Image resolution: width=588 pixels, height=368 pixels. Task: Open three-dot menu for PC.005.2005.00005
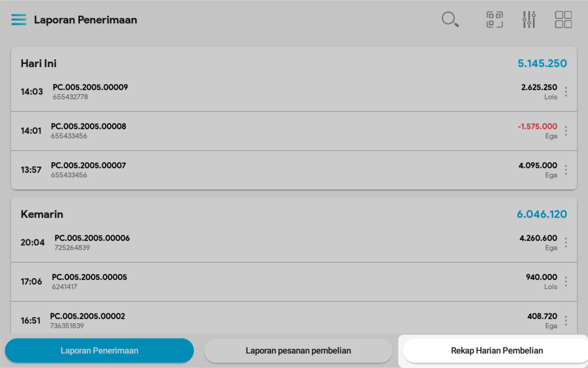pyautogui.click(x=566, y=282)
